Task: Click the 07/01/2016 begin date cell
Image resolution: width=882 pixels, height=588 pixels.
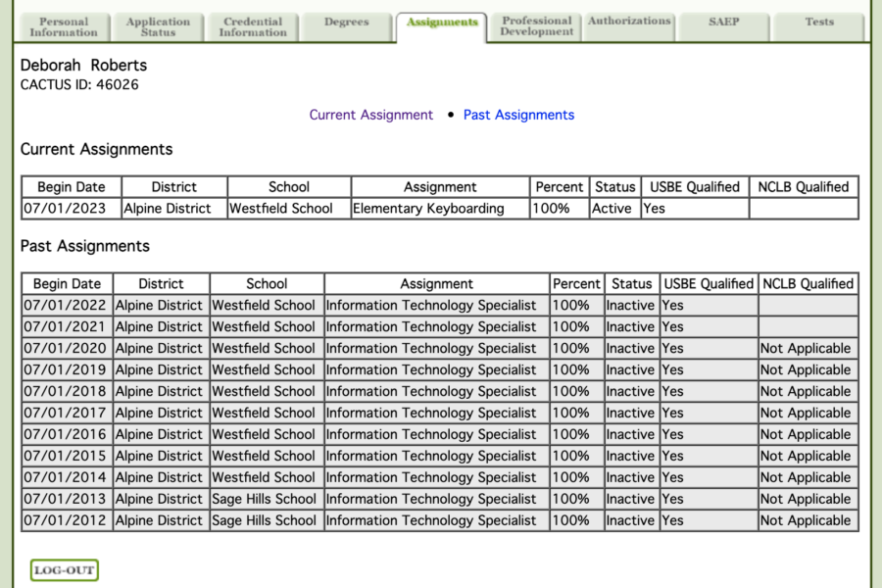Action: tap(67, 434)
